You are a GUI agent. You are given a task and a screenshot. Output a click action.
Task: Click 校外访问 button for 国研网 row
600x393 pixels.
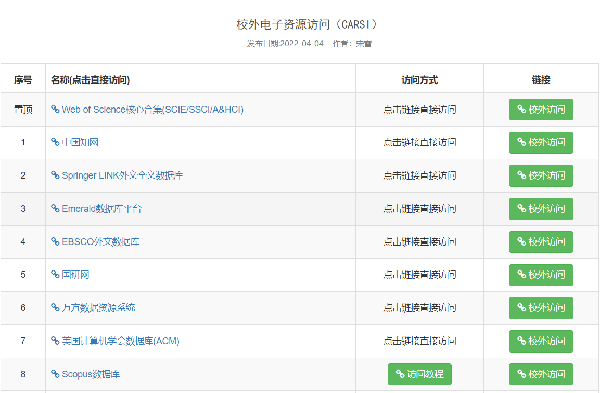pos(541,275)
